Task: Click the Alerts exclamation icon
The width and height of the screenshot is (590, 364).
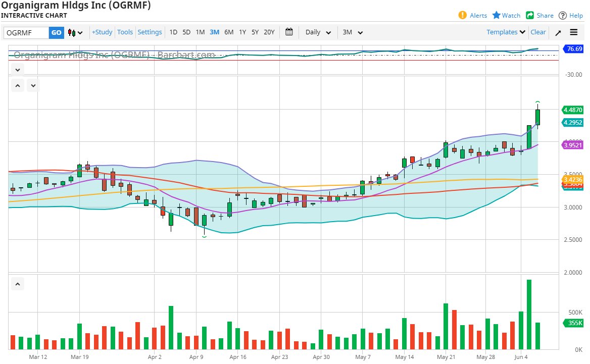Action: tap(462, 15)
